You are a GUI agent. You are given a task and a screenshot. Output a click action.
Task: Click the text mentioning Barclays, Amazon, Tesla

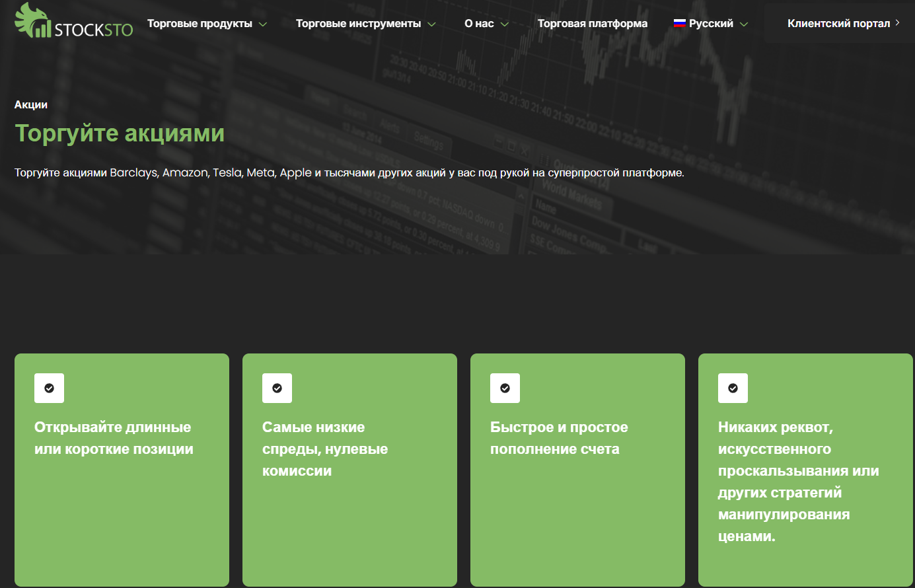tap(349, 173)
